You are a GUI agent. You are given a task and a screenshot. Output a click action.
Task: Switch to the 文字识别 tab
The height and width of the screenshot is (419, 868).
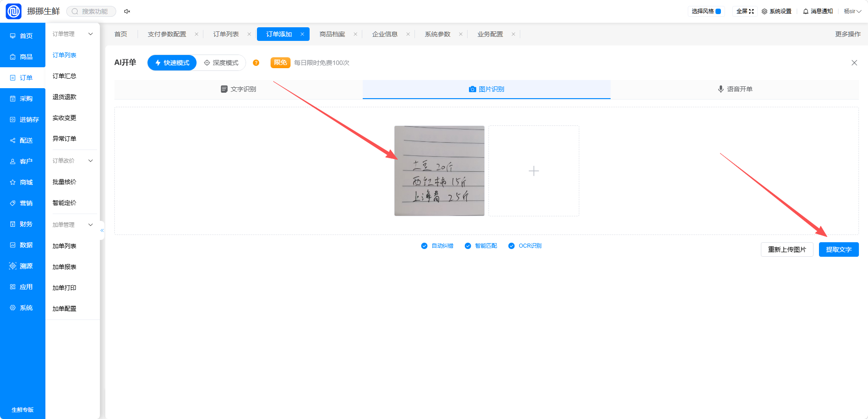coord(238,89)
